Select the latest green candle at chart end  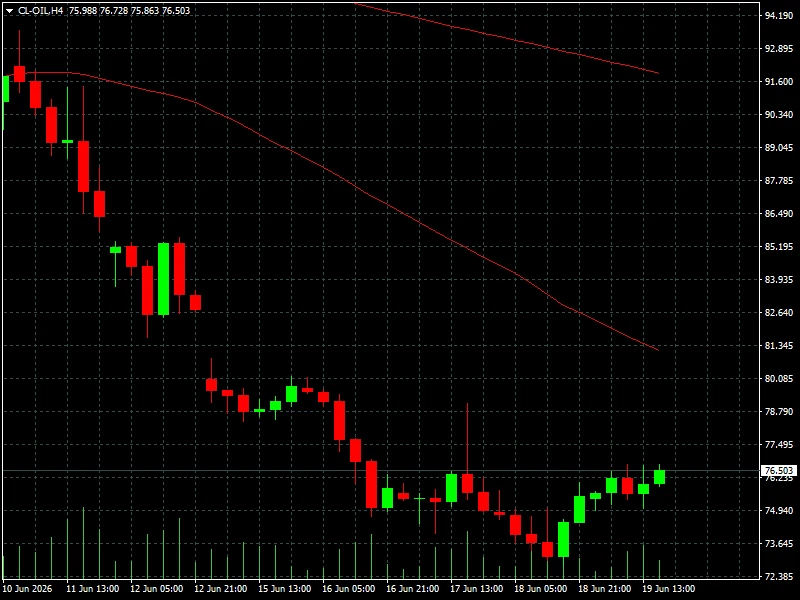point(659,477)
